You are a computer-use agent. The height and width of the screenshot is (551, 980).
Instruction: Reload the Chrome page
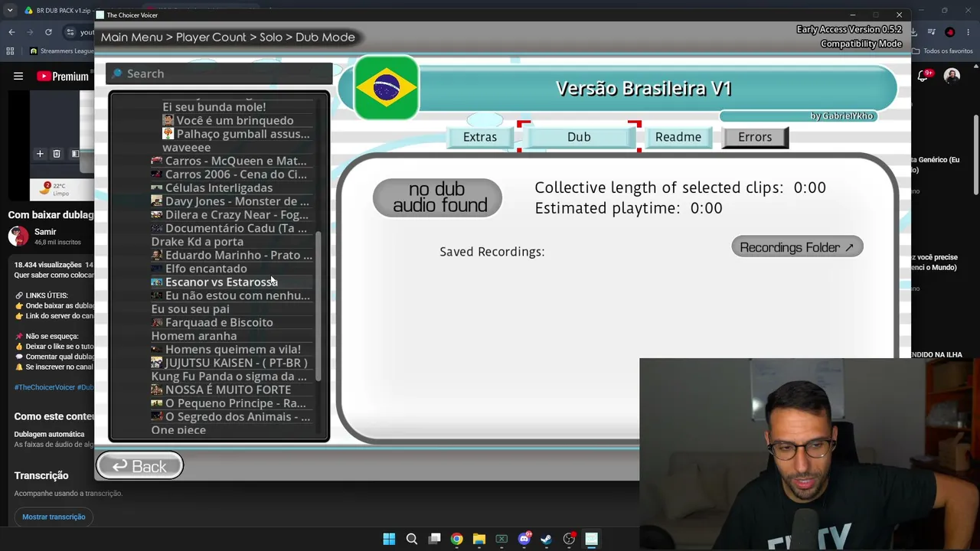point(48,32)
